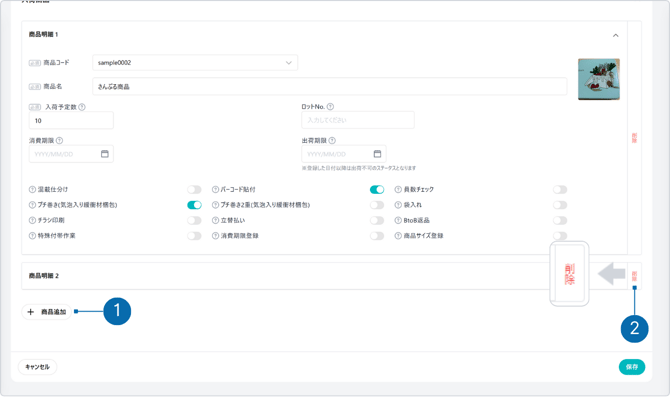Click the 入荷予定数 field showing 10
Image resolution: width=670 pixels, height=399 pixels.
coord(71,120)
